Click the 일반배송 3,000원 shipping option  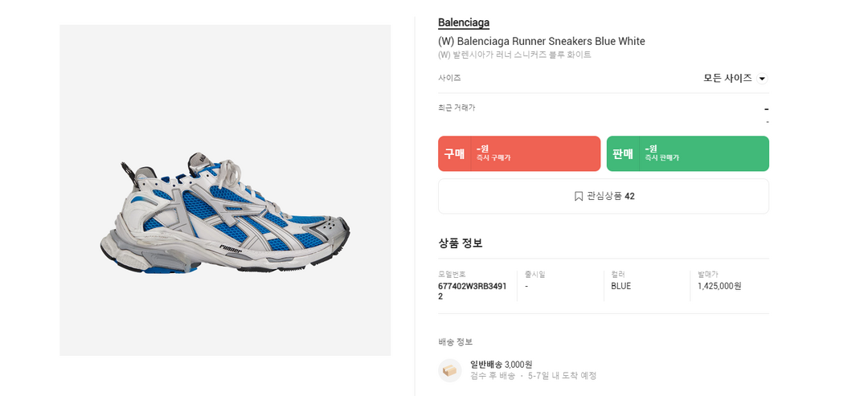(x=501, y=364)
